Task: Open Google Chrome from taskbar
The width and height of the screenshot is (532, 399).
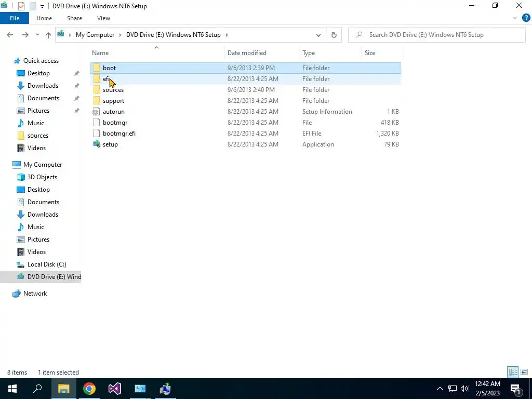Action: [89, 389]
